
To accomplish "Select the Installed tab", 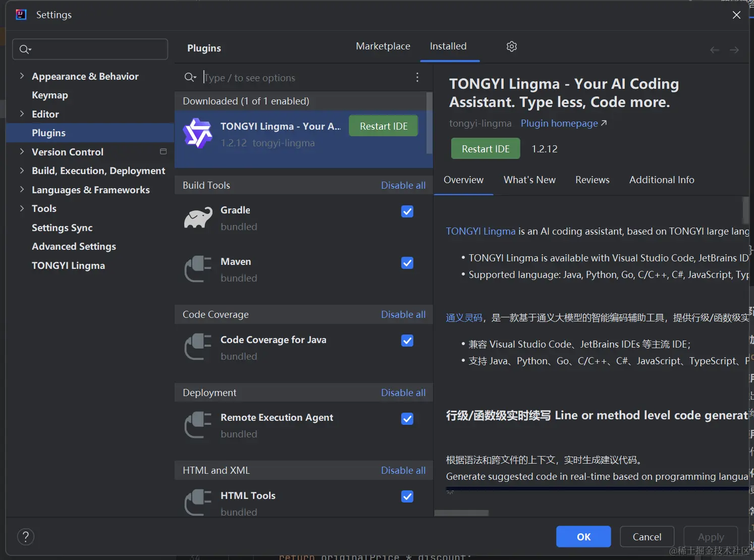I will pos(448,46).
